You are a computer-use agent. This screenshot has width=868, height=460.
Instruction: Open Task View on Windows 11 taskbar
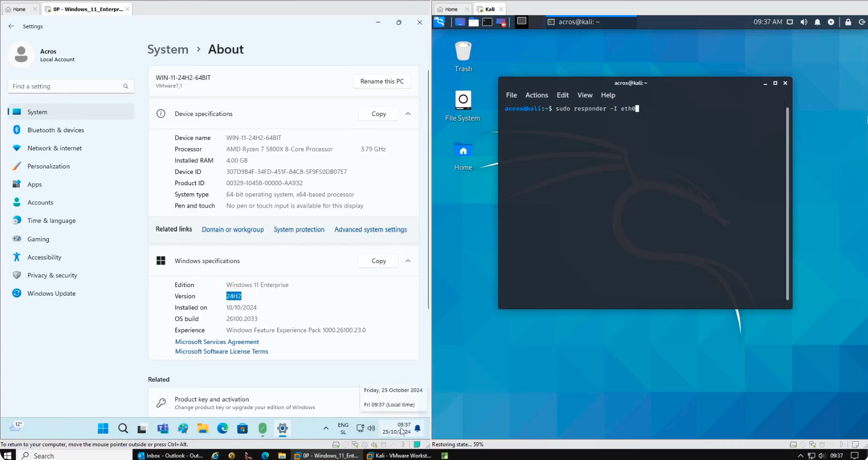click(142, 428)
